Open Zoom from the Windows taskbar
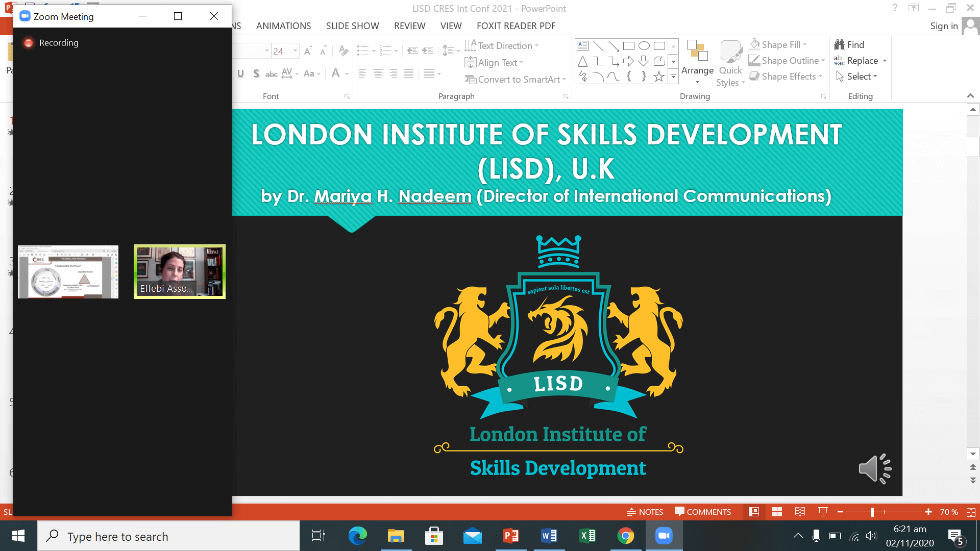The image size is (980, 551). tap(664, 536)
